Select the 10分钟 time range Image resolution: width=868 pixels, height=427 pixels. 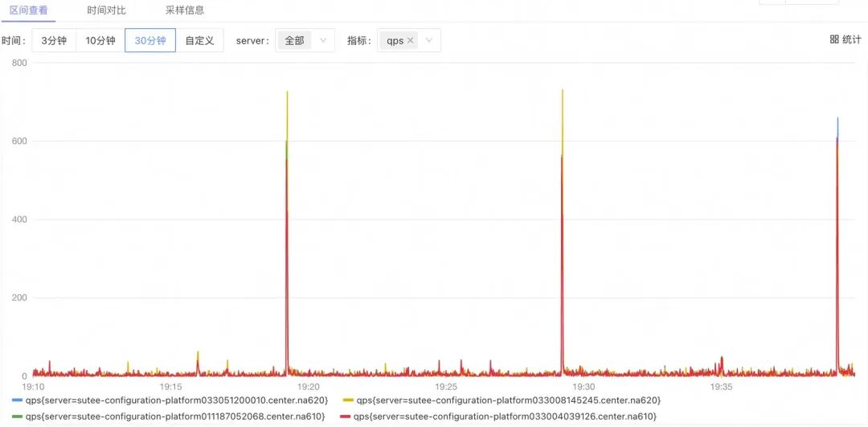pyautogui.click(x=100, y=40)
